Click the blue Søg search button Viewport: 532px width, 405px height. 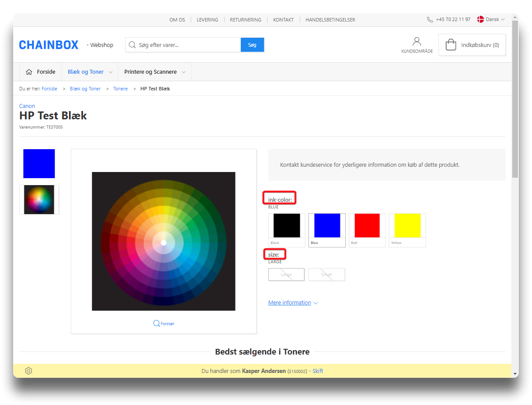tap(252, 45)
